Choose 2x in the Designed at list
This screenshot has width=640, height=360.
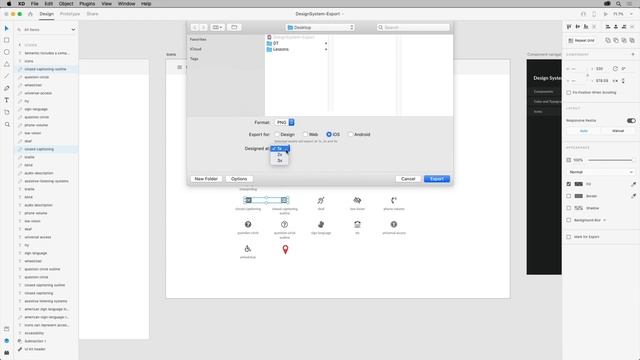pos(280,155)
